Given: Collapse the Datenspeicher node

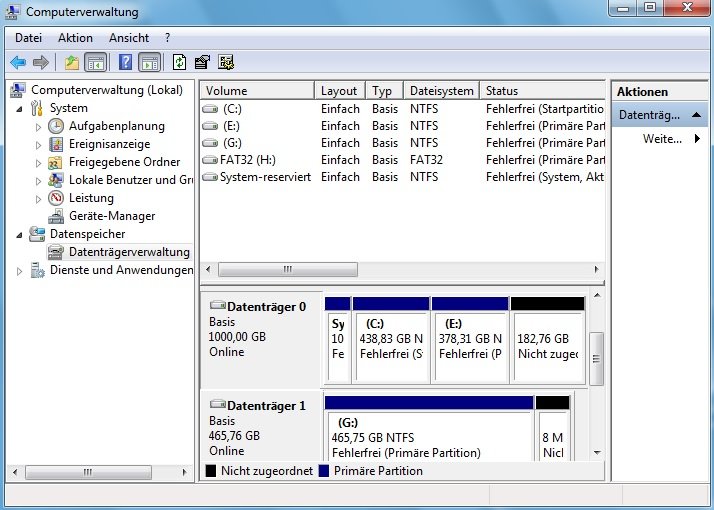Looking at the screenshot, I should 20,235.
